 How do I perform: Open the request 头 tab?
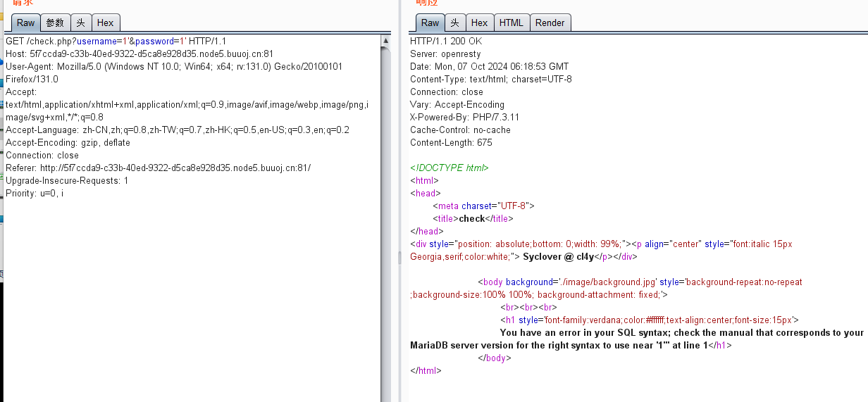tap(80, 23)
